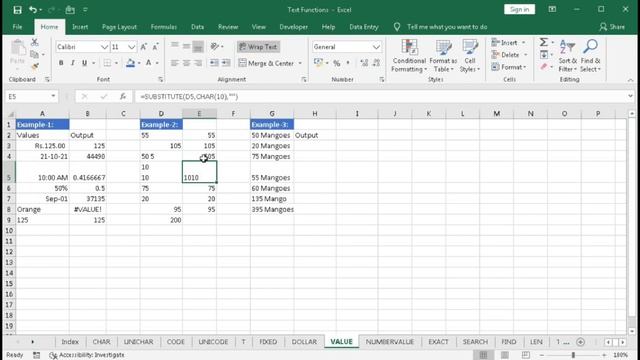Collapse the ribbon with the caret
640x360 pixels.
pos(631,80)
